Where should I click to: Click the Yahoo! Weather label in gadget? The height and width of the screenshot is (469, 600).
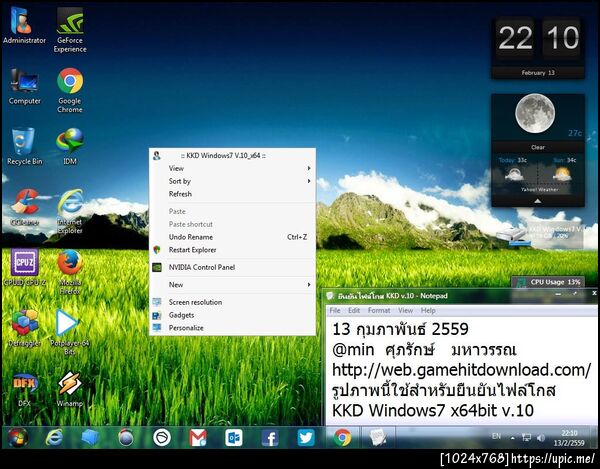point(539,190)
